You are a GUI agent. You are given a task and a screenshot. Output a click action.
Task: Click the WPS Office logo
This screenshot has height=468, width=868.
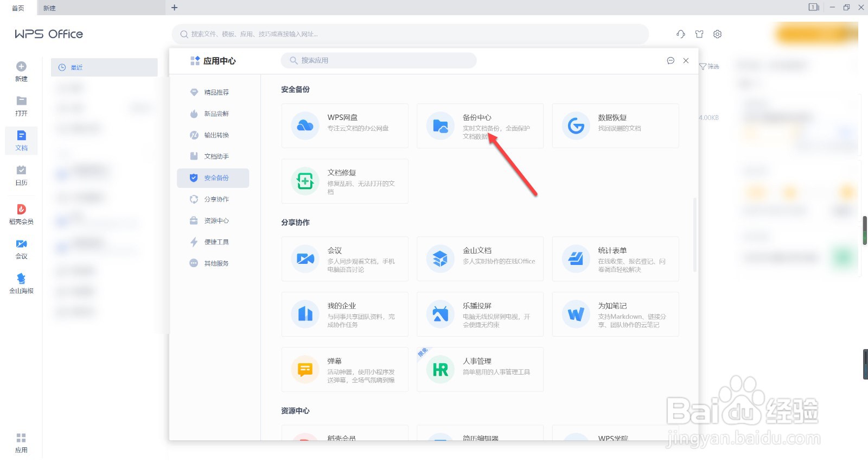click(49, 34)
